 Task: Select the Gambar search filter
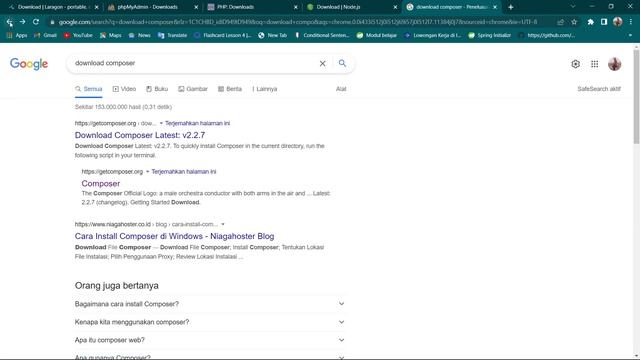click(x=193, y=89)
